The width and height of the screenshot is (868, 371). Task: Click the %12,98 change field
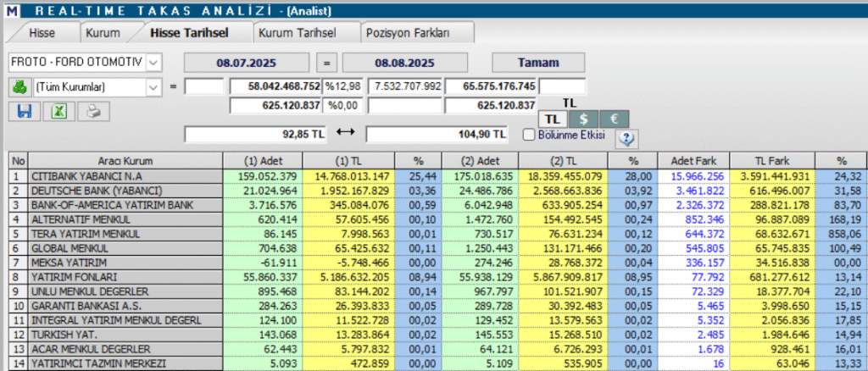[343, 86]
